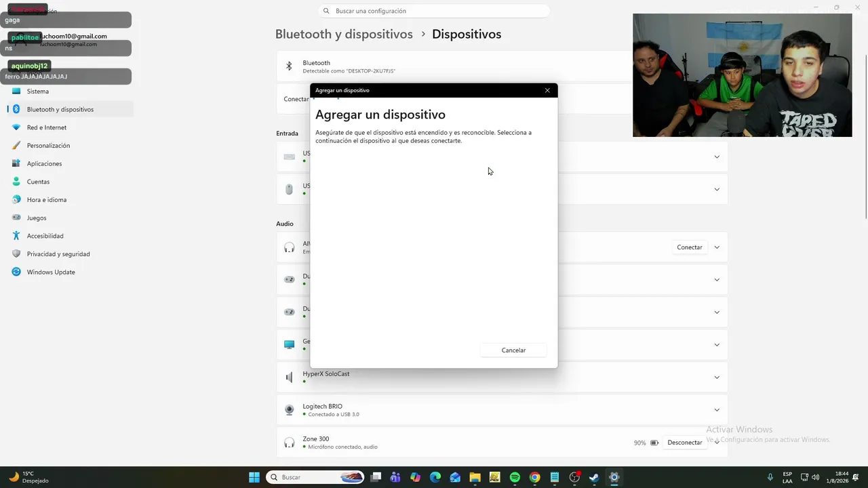Open the weather widget showing 15°C
The width and height of the screenshot is (868, 488).
[28, 477]
